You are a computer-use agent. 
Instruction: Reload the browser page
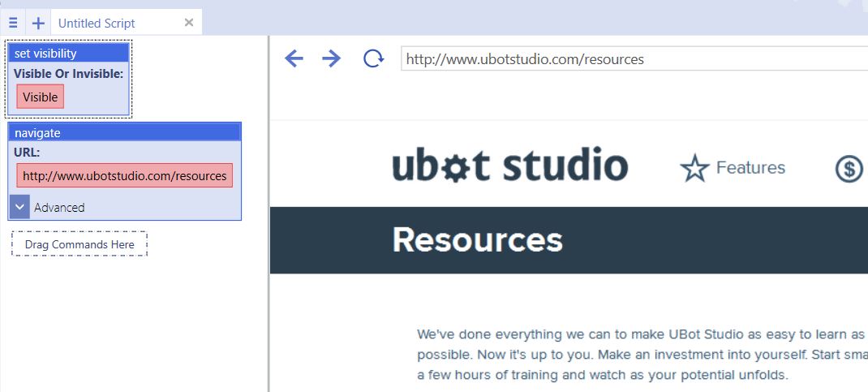[373, 58]
